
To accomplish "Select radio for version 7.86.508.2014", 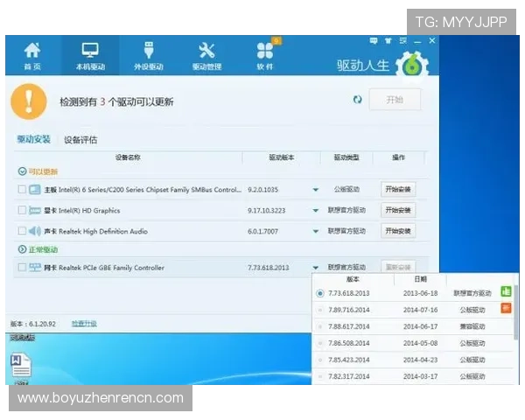I will [x=320, y=343].
